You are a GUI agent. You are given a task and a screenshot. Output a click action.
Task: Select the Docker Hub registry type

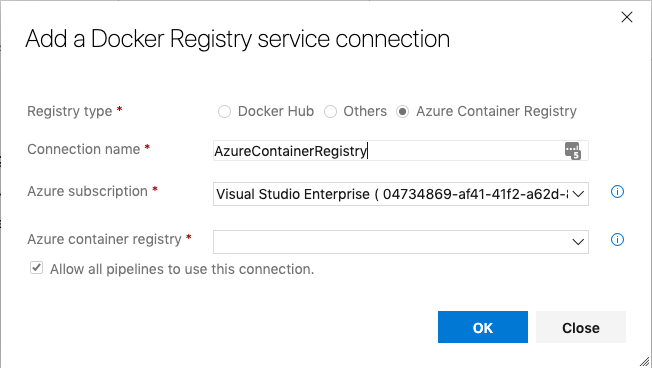click(x=225, y=111)
